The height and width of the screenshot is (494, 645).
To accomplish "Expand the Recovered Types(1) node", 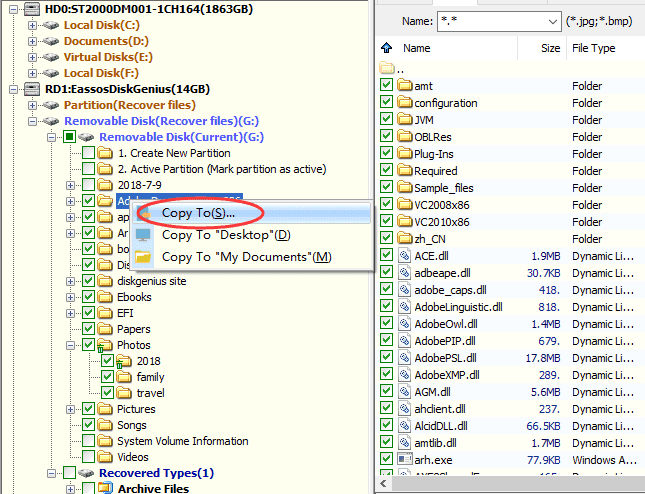I will pyautogui.click(x=50, y=473).
